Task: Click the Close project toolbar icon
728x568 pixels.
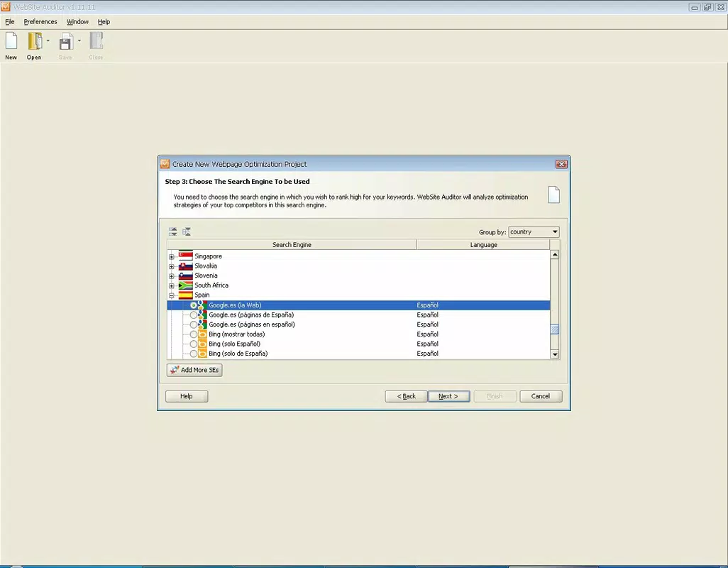Action: pos(96,41)
